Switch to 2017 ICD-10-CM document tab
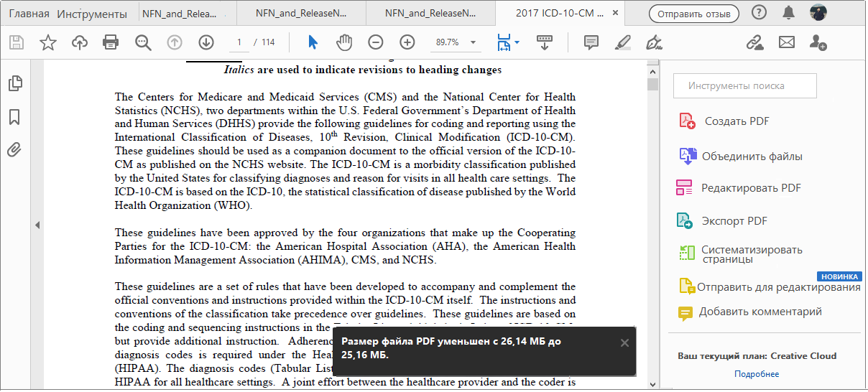868x392 pixels. pyautogui.click(x=559, y=13)
